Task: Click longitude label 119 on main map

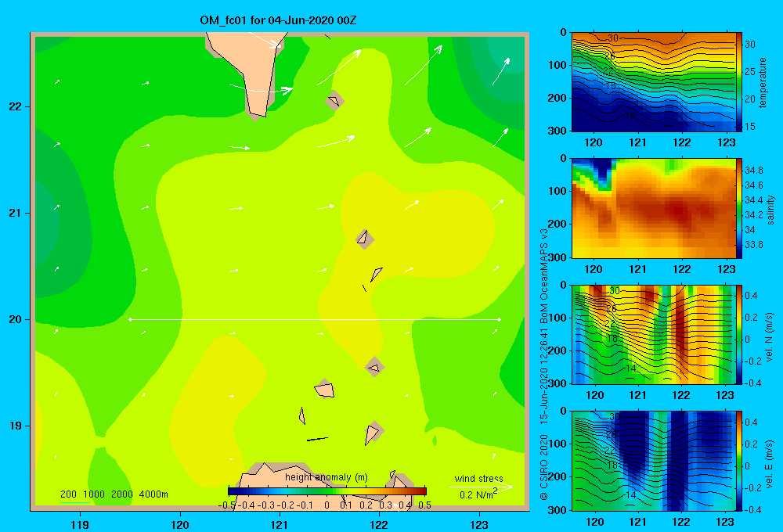Action: (80, 524)
